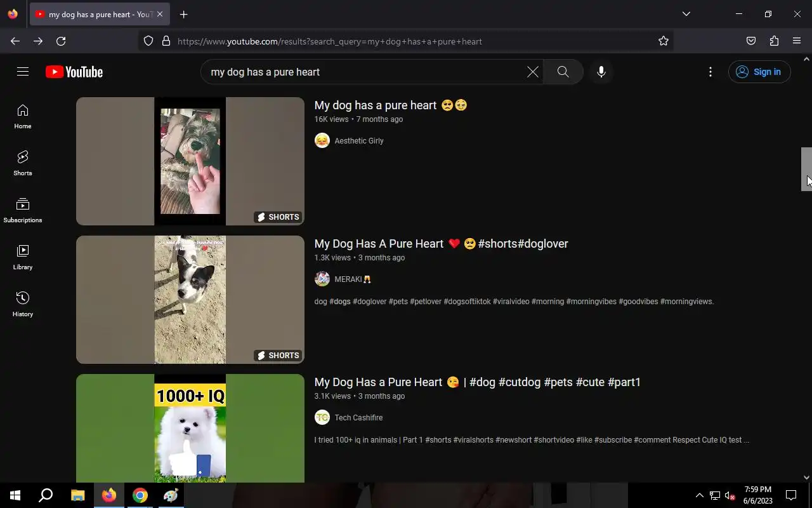Play the black and white dog Shorts thumbnail
The width and height of the screenshot is (812, 508).
click(x=190, y=300)
